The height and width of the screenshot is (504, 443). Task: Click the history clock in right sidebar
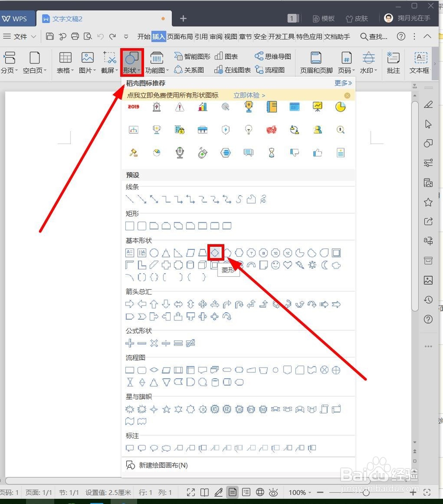click(428, 300)
